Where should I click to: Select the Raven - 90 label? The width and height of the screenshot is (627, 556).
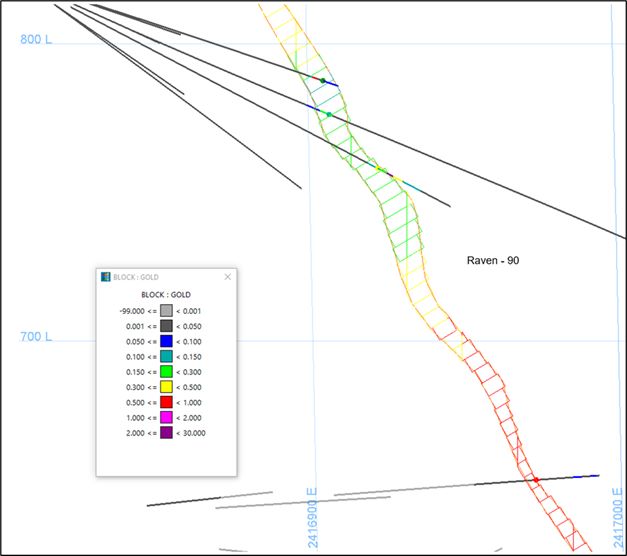493,261
